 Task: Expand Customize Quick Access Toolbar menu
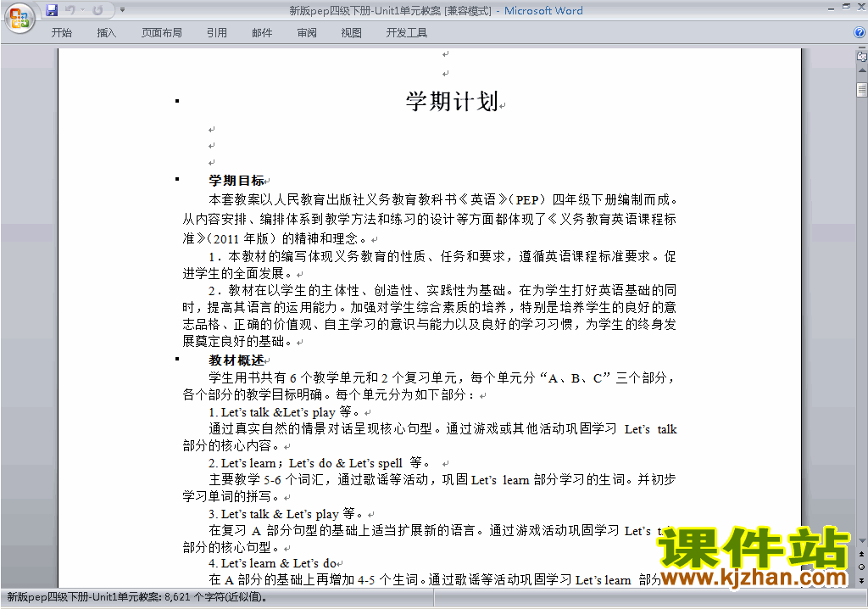[122, 10]
